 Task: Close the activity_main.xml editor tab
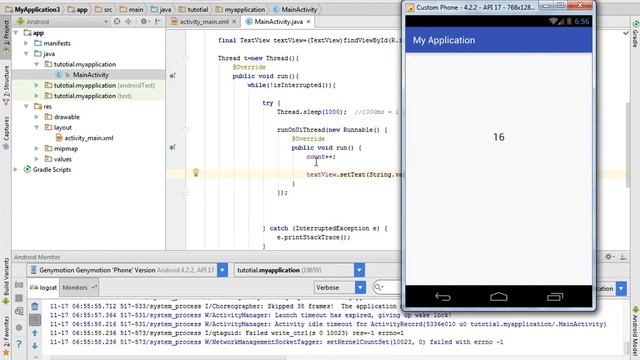(234, 22)
